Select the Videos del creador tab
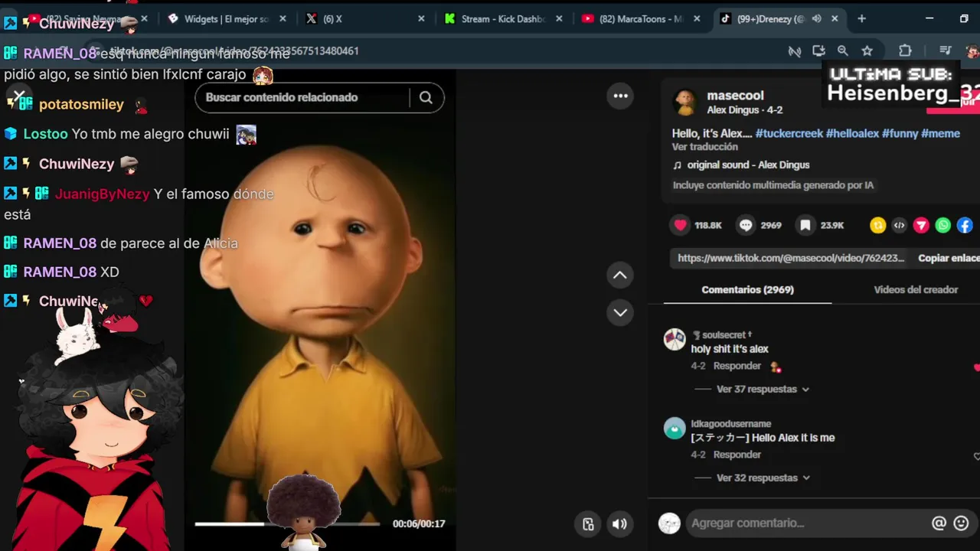 [916, 290]
